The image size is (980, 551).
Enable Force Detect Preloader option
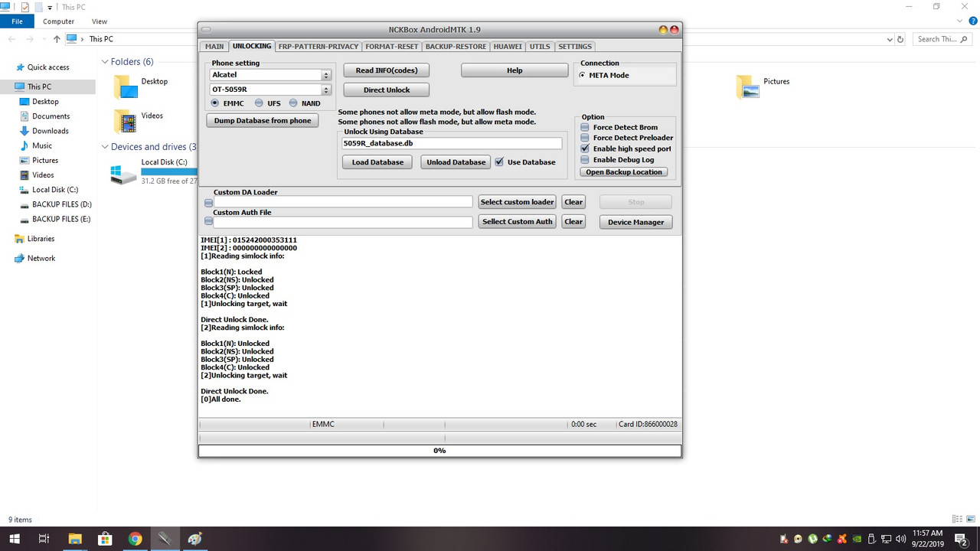586,139
